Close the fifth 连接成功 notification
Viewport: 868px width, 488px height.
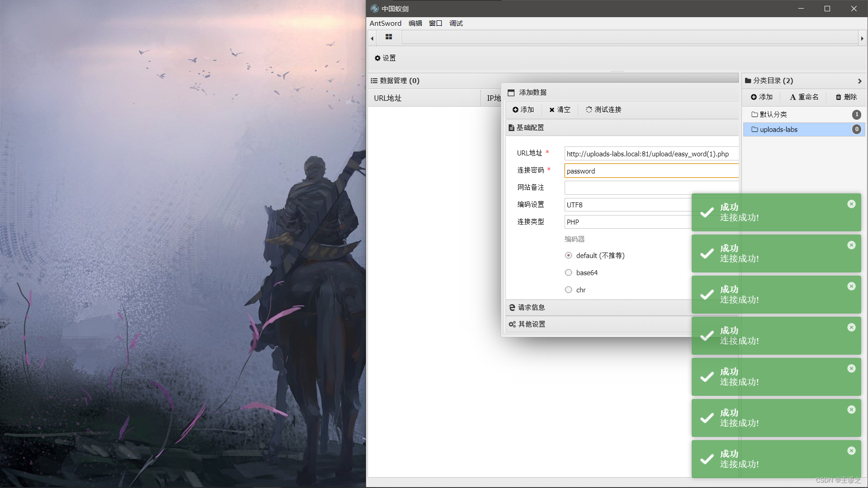[851, 369]
